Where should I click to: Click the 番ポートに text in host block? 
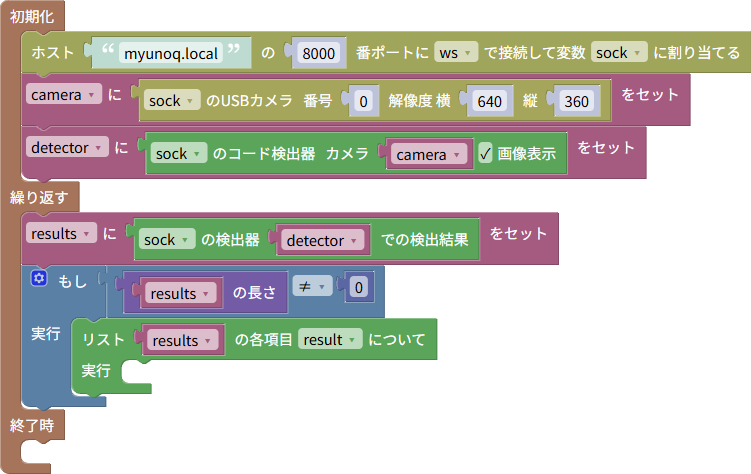[392, 52]
